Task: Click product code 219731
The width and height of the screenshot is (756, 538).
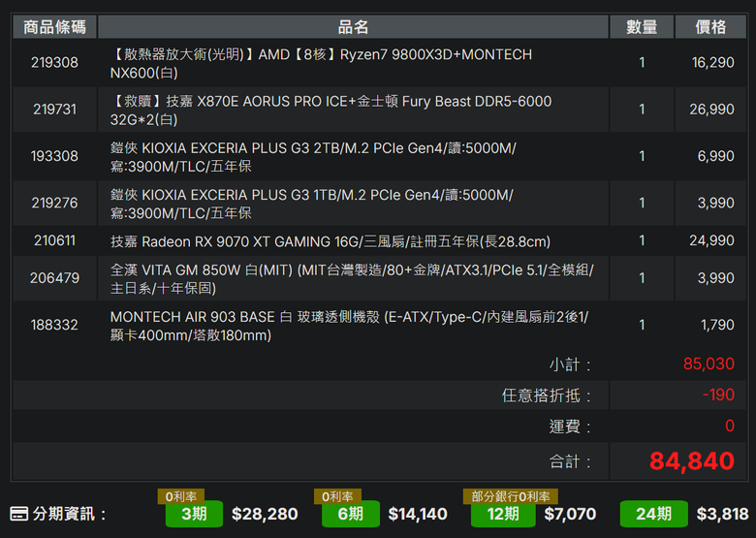Action: [x=54, y=110]
